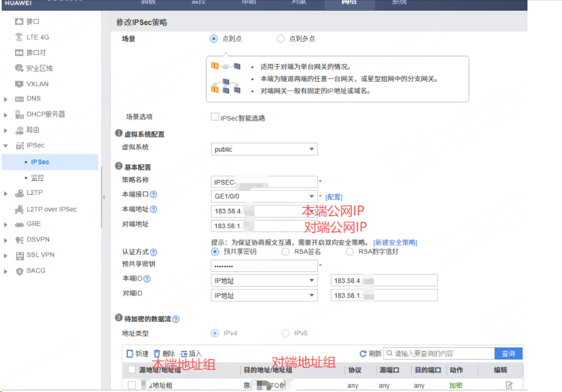Screen dimensions: 562x392
Task: Expand the L2TP tree node
Action: tap(6, 193)
